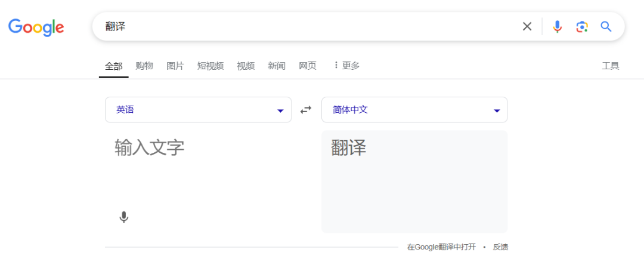Go to the 新闻 tab
The width and height of the screenshot is (644, 265).
pos(277,66)
